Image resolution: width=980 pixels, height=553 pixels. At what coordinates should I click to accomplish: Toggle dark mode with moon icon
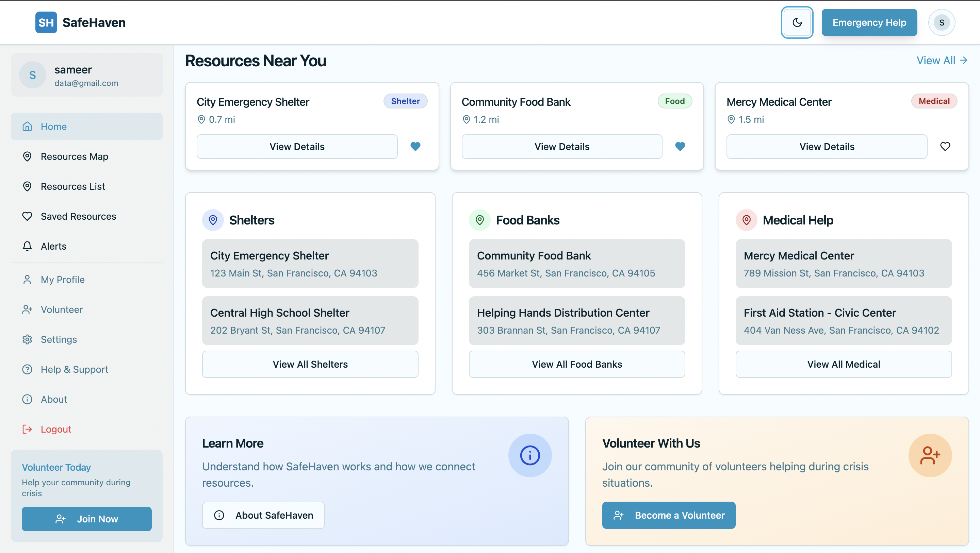coord(797,22)
